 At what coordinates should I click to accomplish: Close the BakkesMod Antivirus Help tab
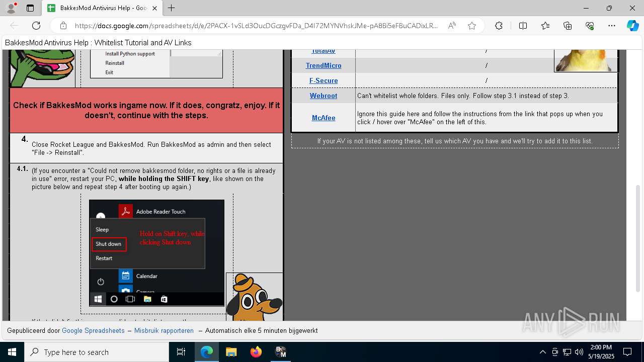pyautogui.click(x=154, y=8)
